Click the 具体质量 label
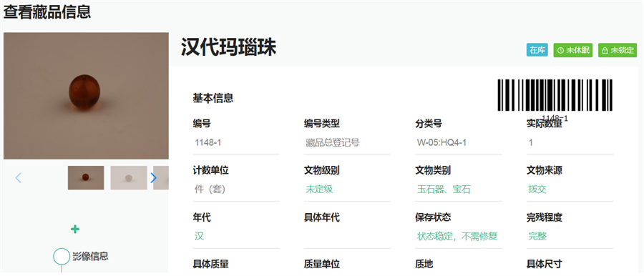The width and height of the screenshot is (644, 276). coord(210,264)
